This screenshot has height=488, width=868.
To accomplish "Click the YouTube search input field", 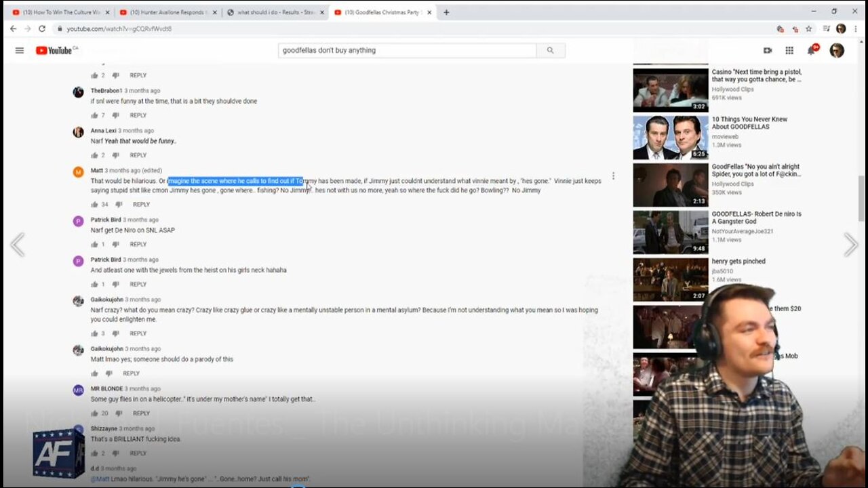I will pos(407,50).
